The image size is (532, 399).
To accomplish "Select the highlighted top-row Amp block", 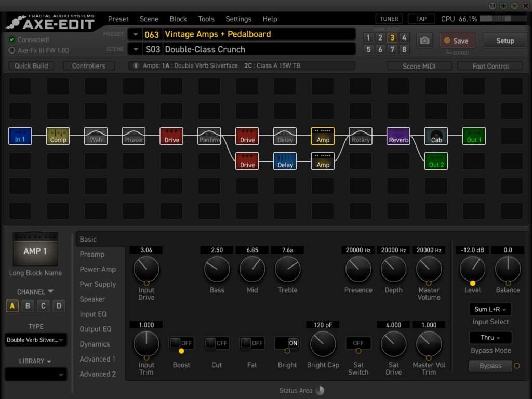I will (x=323, y=136).
